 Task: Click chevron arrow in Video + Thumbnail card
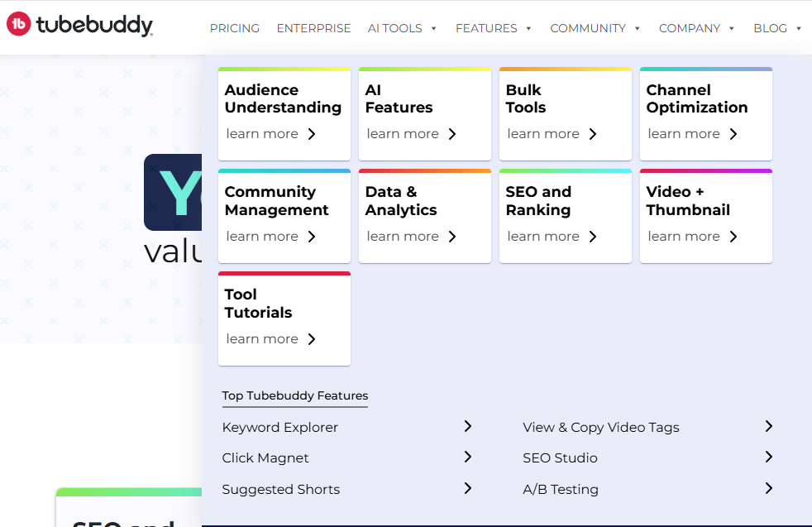click(x=733, y=237)
